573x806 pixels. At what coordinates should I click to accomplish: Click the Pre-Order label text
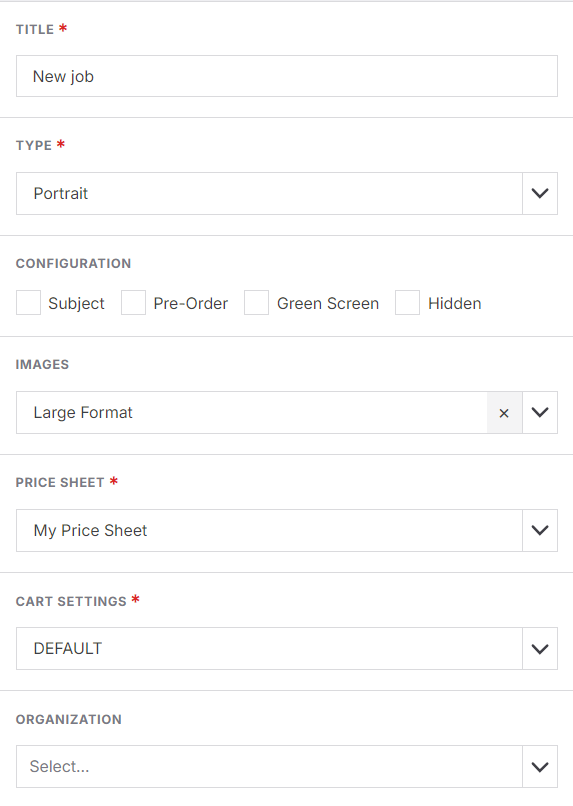point(191,304)
